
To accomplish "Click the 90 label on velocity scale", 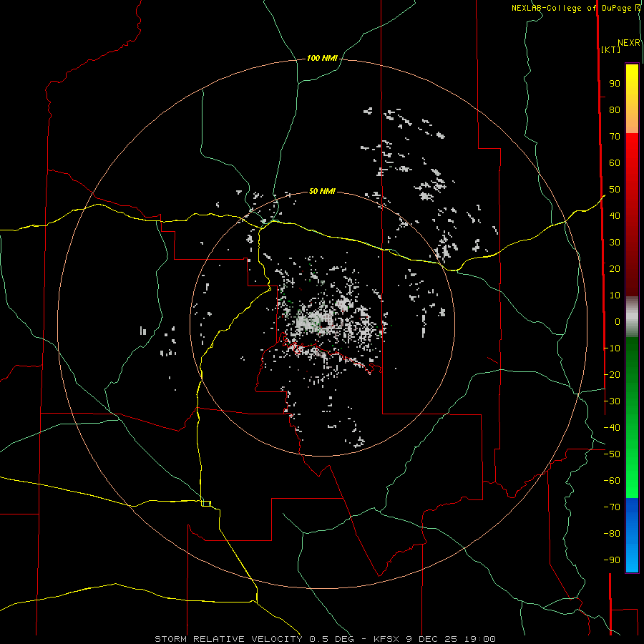I will [x=615, y=84].
